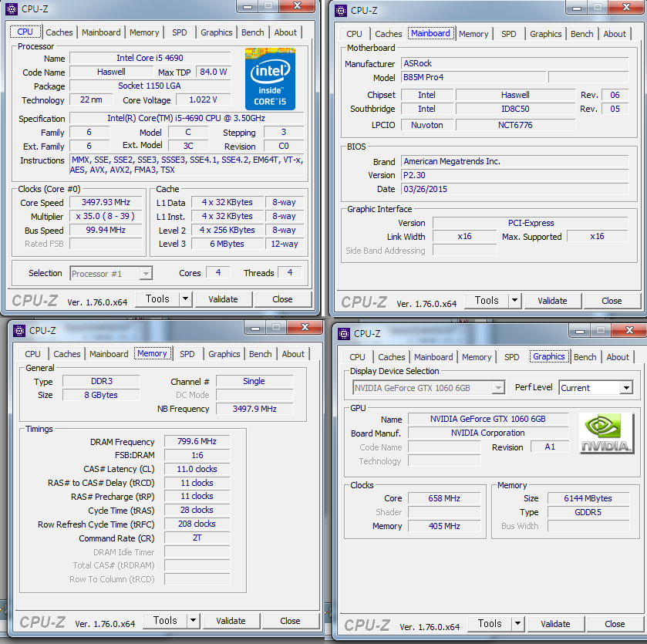Open the Graphics tab in the Mainboard window
Viewport: 647px width, 644px height.
pyautogui.click(x=545, y=34)
